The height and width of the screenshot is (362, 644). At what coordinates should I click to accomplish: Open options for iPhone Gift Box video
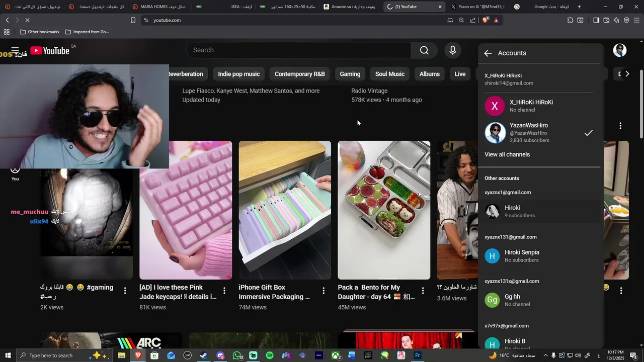[324, 291]
